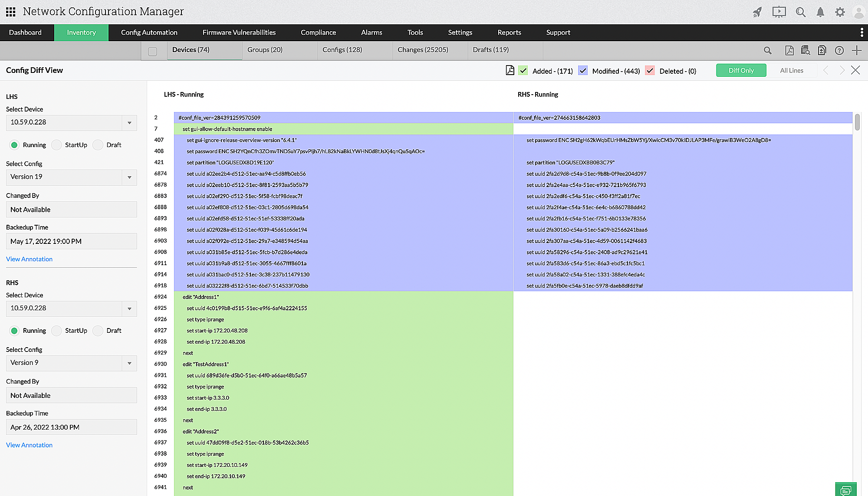Select the StartUp radio under LHS

pos(56,145)
